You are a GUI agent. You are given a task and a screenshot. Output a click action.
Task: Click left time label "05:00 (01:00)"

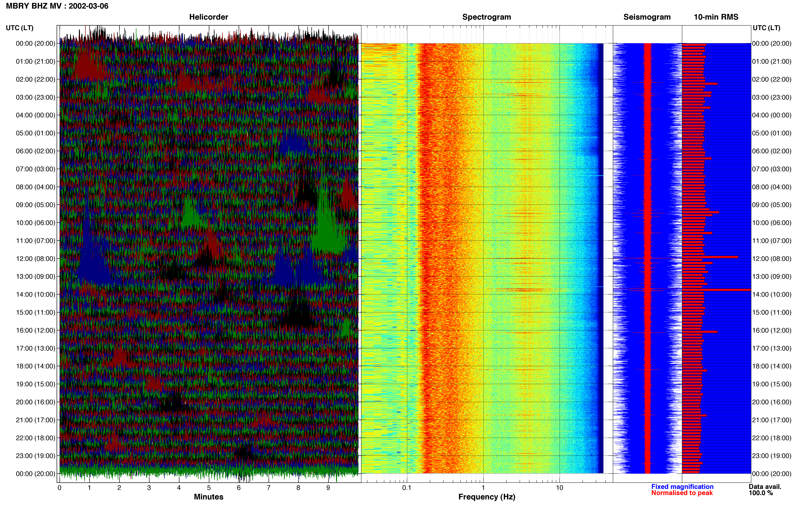point(36,133)
